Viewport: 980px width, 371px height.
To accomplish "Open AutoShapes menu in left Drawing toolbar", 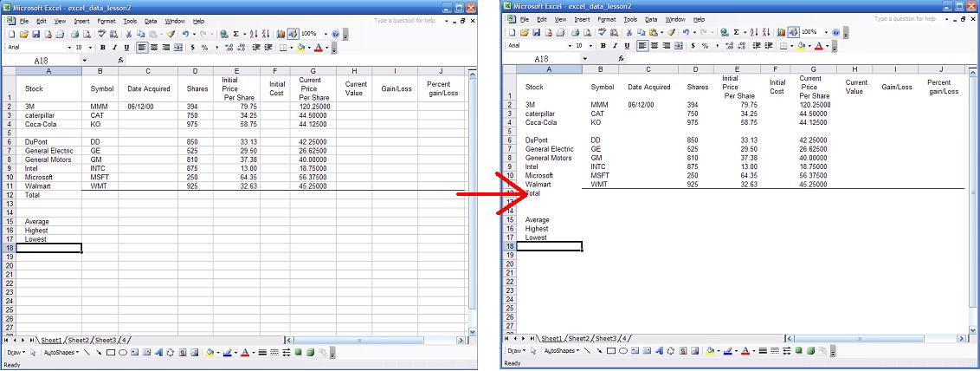I will pyautogui.click(x=61, y=352).
